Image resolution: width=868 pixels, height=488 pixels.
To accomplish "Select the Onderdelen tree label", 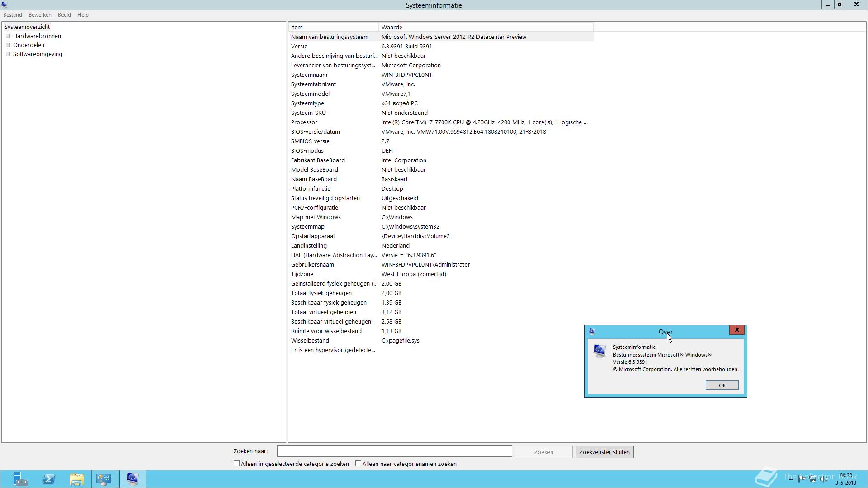I will click(x=28, y=45).
